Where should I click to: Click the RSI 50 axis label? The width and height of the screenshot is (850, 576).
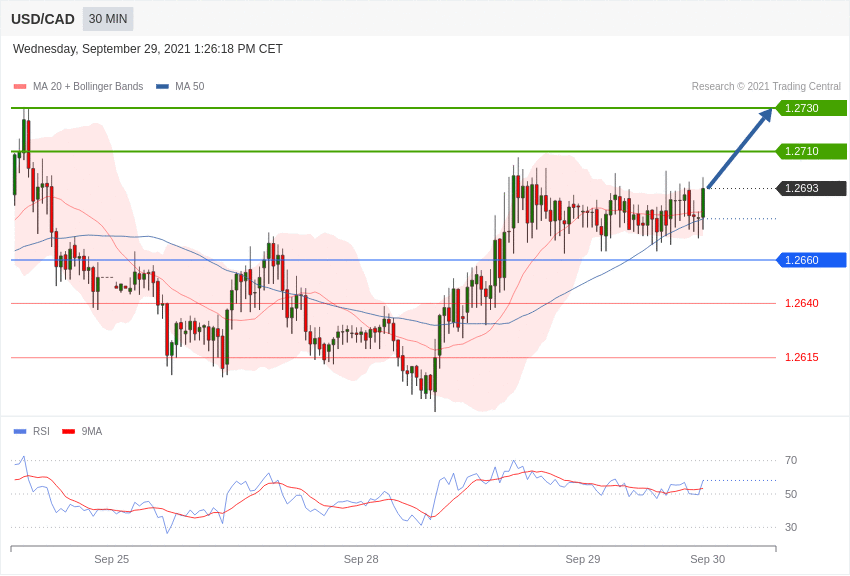pyautogui.click(x=791, y=494)
